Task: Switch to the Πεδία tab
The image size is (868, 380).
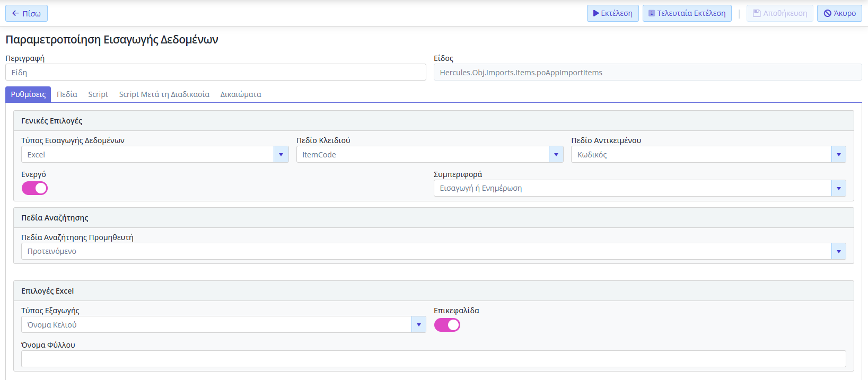Action: tap(67, 94)
